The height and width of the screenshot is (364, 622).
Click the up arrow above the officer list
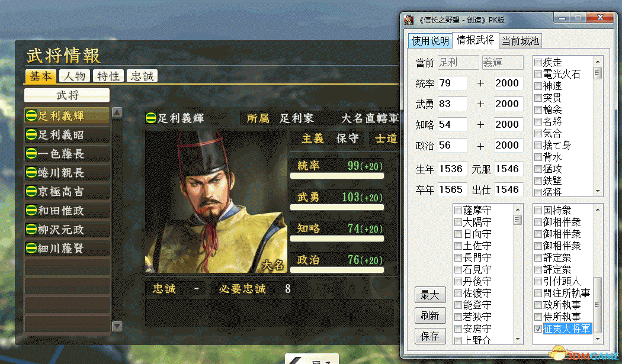pos(117,112)
